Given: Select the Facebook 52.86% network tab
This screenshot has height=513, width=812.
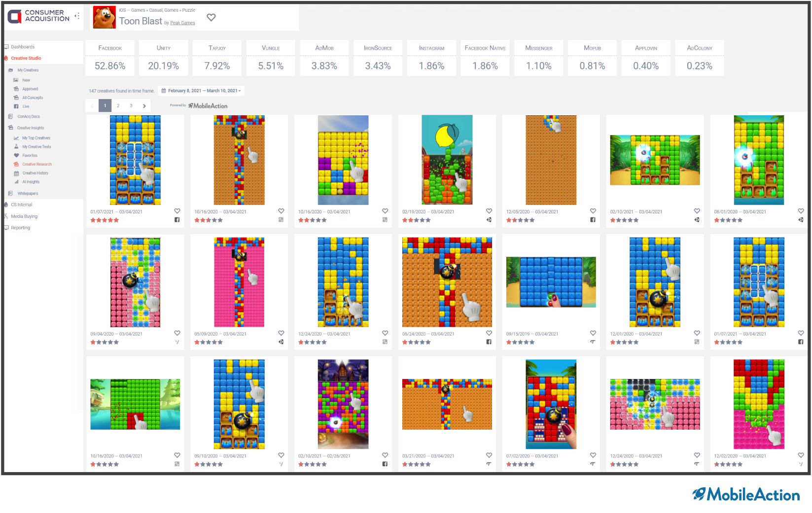Looking at the screenshot, I should point(110,58).
